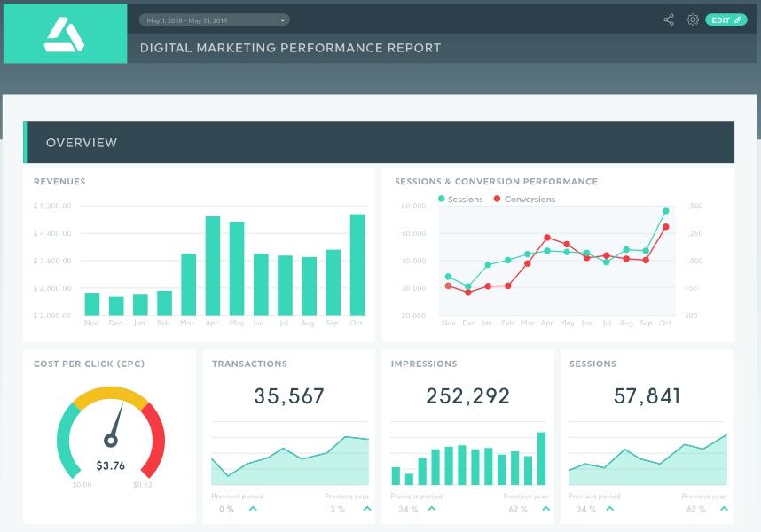Click the $0.63 gauge maximum label

(x=143, y=484)
